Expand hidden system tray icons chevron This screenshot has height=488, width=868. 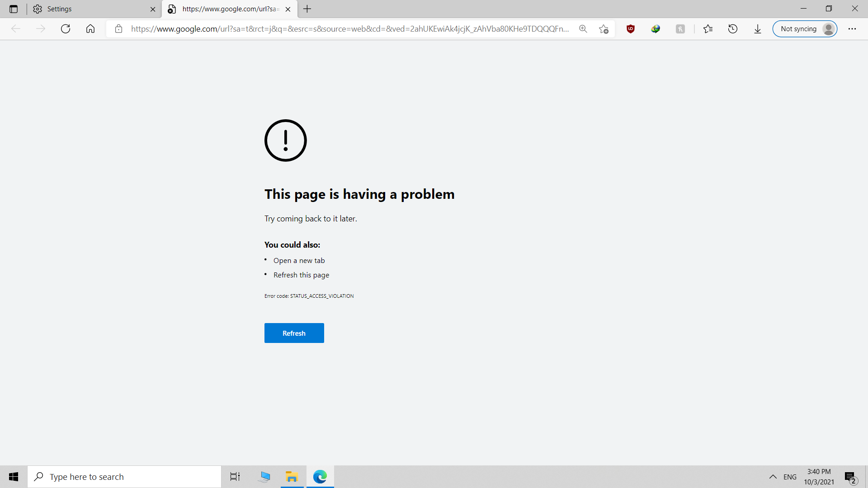tap(773, 477)
